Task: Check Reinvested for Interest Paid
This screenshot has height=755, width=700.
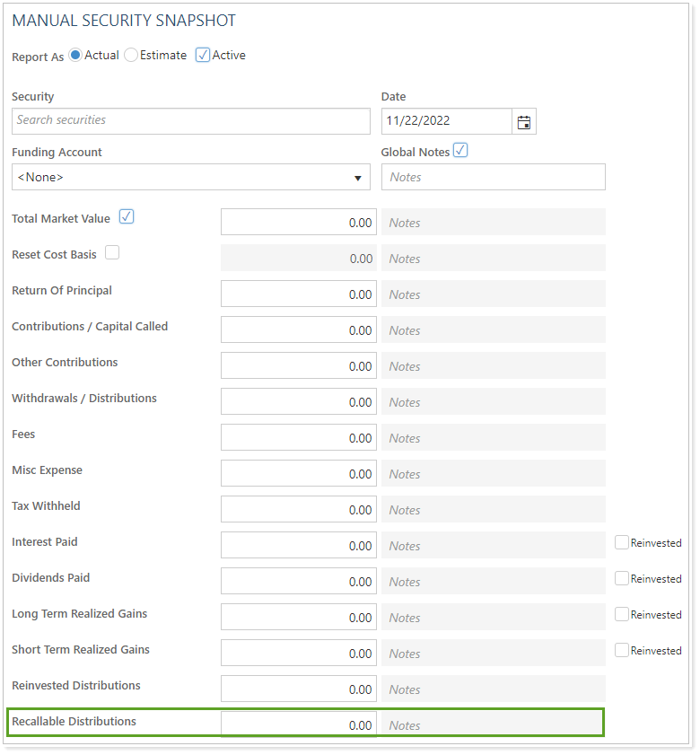Action: point(622,542)
